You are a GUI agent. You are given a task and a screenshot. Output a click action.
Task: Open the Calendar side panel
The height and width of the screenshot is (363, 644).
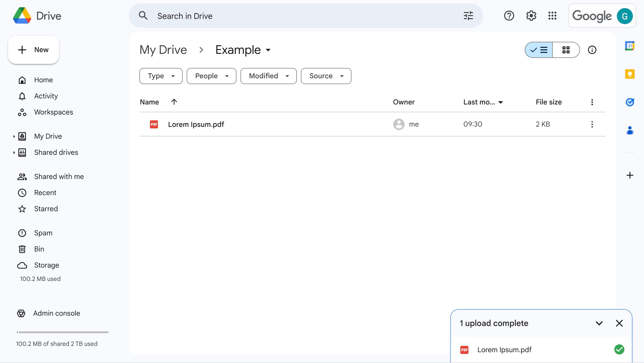(630, 46)
